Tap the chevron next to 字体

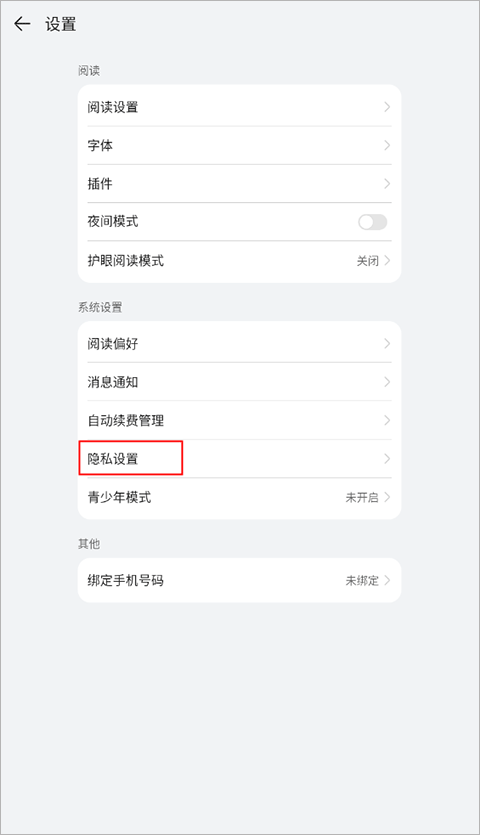[x=387, y=145]
